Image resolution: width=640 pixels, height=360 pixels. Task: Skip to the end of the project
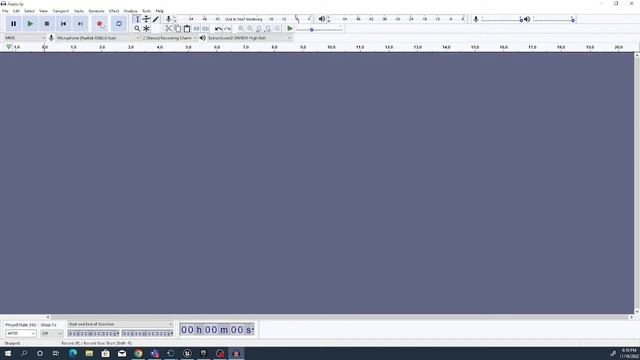80,24
